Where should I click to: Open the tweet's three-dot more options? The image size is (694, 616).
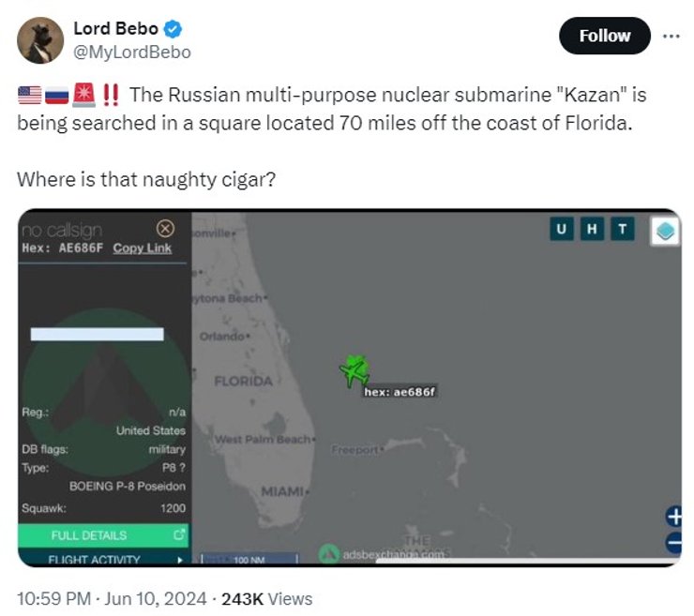[x=671, y=36]
